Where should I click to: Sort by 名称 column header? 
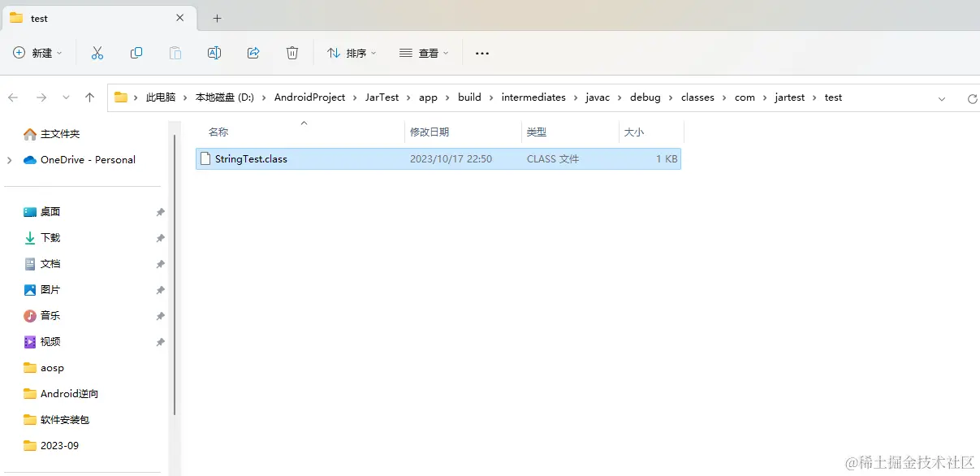point(218,132)
